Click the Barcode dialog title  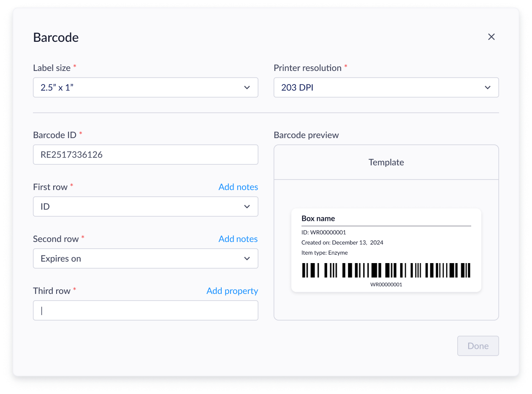[56, 37]
